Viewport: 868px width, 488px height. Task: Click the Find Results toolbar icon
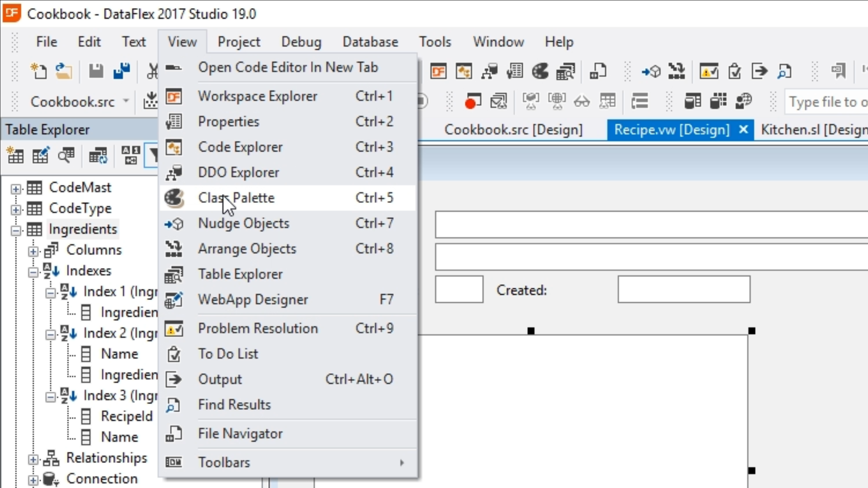785,71
